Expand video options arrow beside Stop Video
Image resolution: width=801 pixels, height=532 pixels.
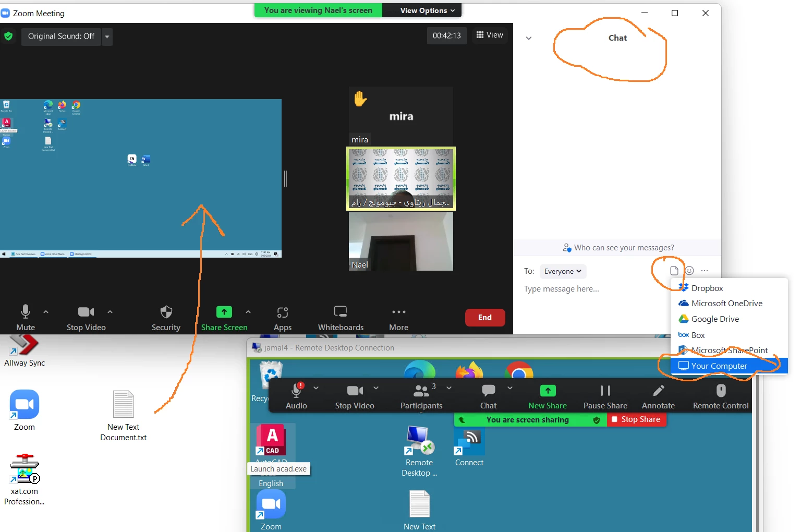110,312
